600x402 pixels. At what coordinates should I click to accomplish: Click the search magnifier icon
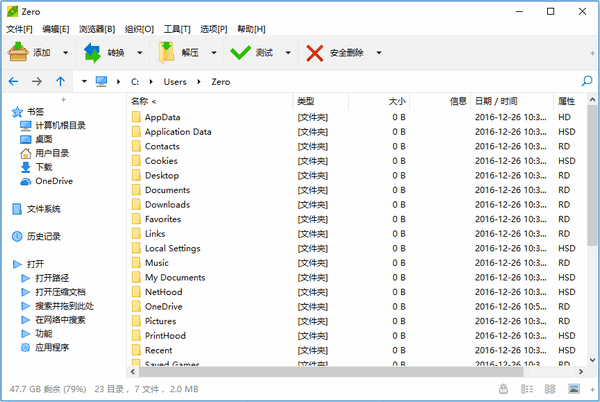click(587, 81)
